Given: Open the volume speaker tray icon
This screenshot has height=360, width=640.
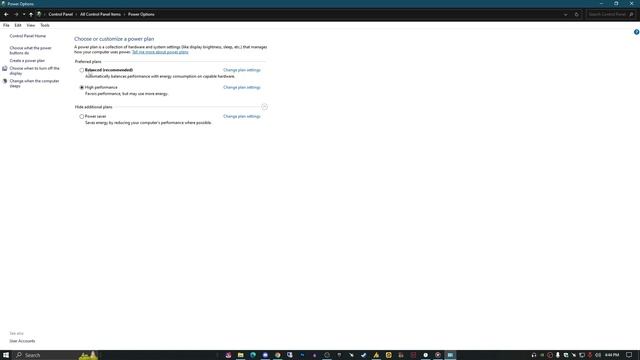Looking at the screenshot, I should (x=598, y=355).
